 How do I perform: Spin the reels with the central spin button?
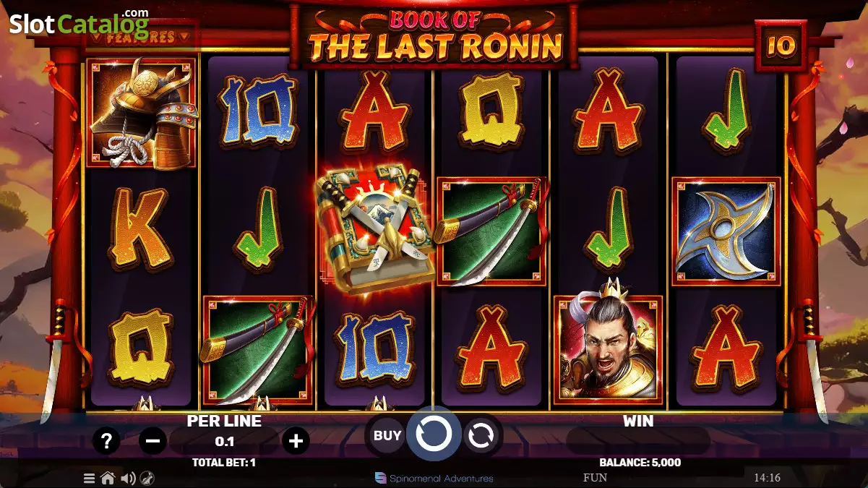click(434, 435)
